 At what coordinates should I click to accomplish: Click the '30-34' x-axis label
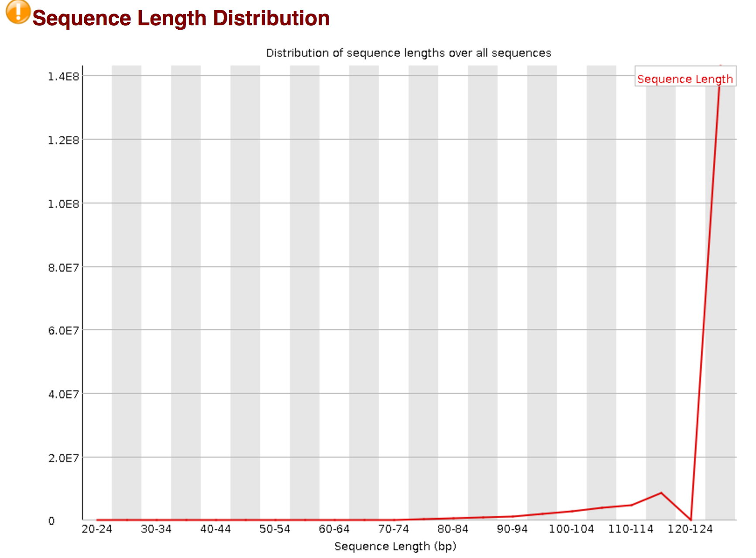156,529
